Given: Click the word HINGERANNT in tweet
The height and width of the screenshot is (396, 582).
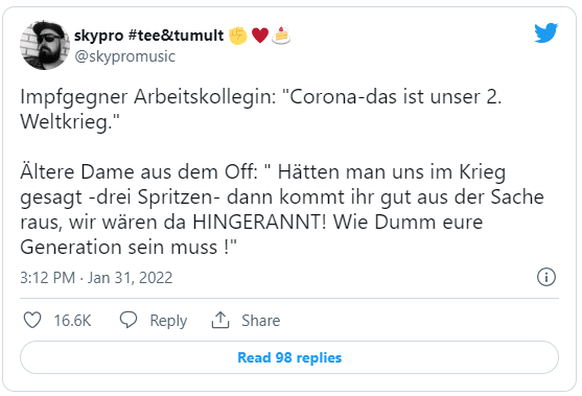Looking at the screenshot, I should [259, 222].
